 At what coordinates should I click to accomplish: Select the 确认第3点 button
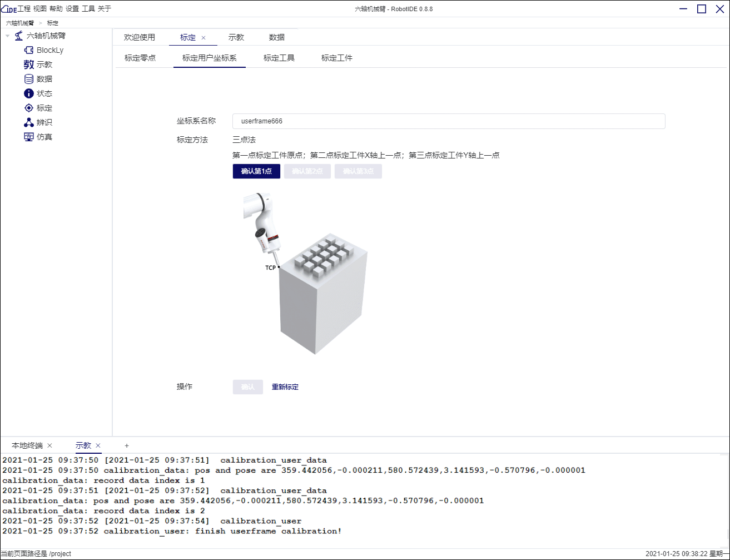pos(358,171)
